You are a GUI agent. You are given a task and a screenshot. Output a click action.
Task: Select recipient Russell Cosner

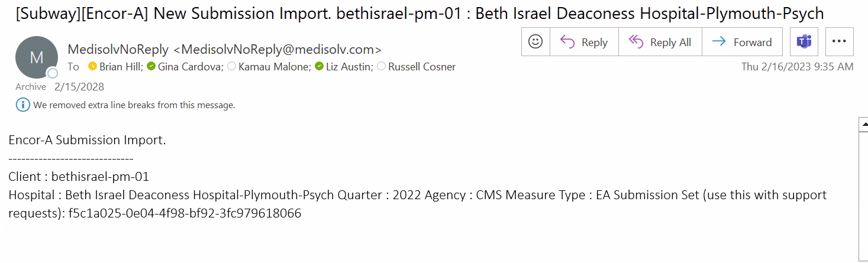(x=422, y=67)
